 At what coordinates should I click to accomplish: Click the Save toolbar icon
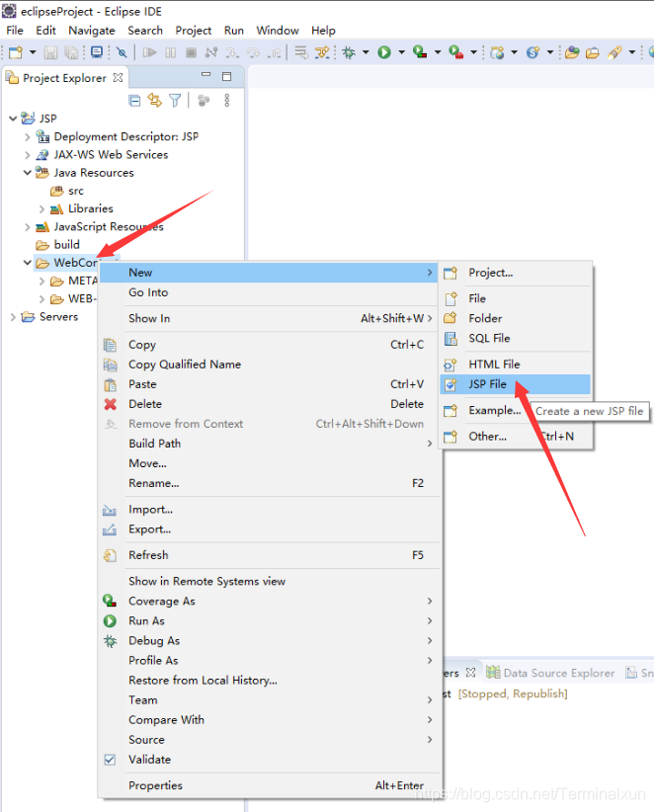[50, 52]
